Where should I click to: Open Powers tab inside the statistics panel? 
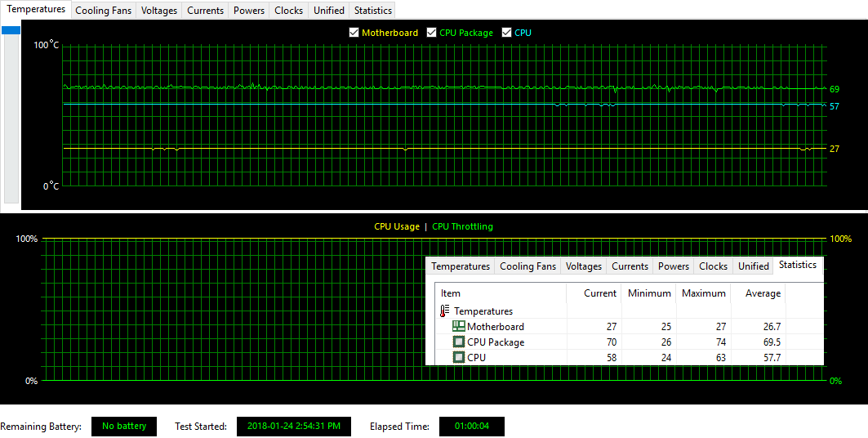674,266
